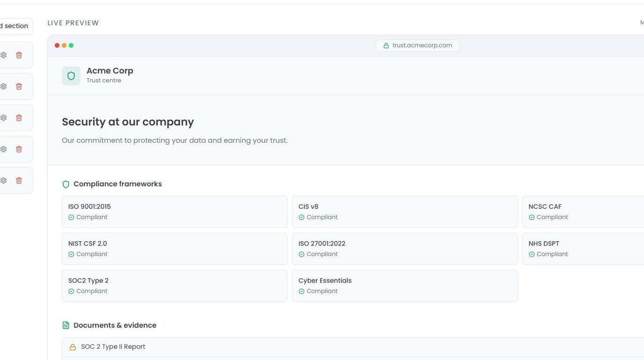Select the NIST CSF 2.0 framework title

tap(88, 243)
